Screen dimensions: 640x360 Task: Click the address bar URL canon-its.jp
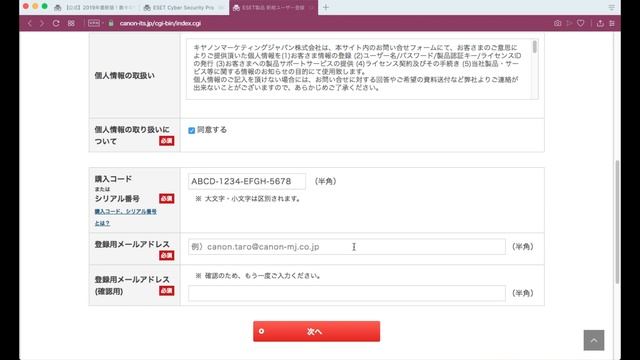point(160,23)
